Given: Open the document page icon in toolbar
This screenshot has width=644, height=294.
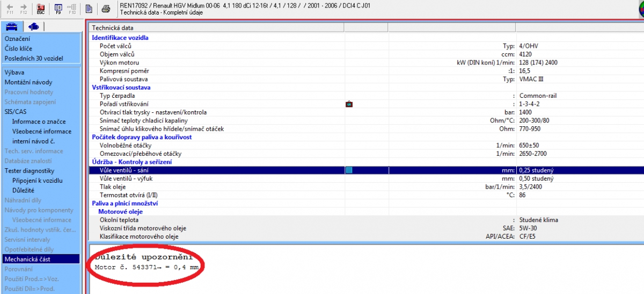Looking at the screenshot, I should pos(89,8).
